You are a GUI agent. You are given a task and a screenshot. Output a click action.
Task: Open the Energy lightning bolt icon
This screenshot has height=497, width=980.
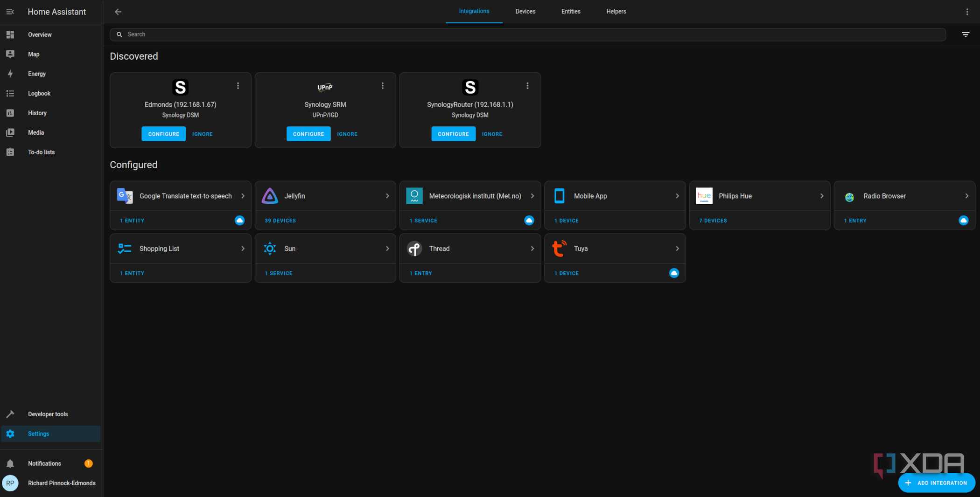click(10, 74)
